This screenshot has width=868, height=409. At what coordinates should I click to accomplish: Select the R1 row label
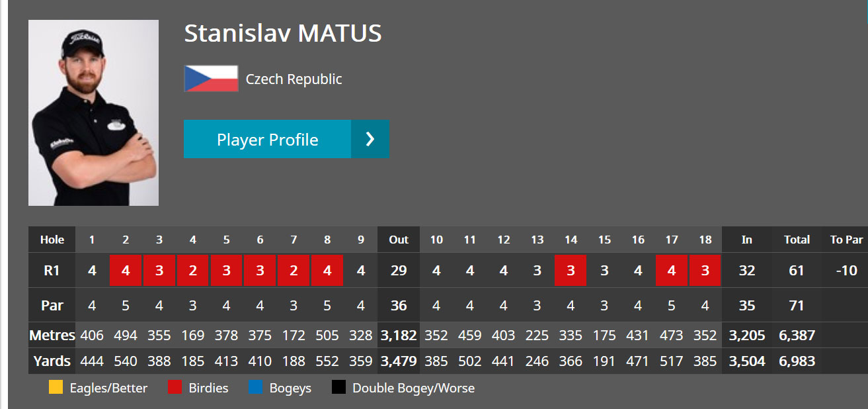(x=52, y=270)
